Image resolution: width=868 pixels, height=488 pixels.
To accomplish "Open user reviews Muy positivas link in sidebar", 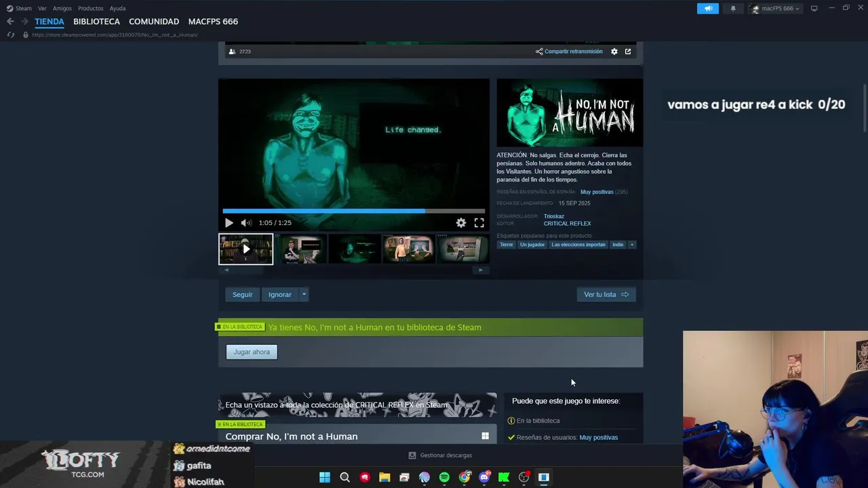I will pyautogui.click(x=598, y=438).
